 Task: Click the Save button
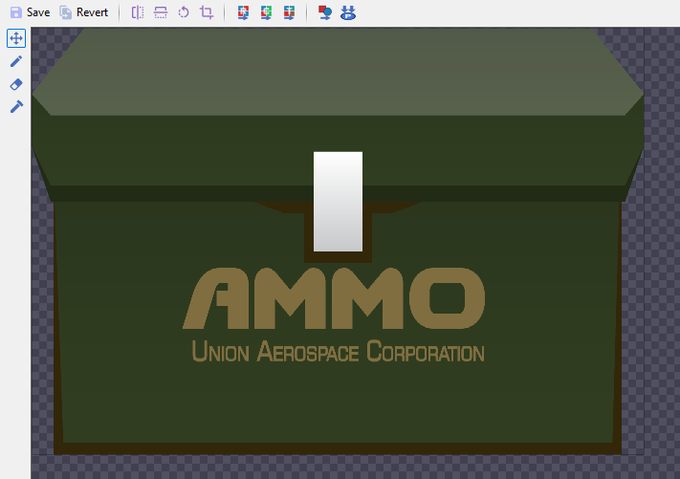coord(30,13)
